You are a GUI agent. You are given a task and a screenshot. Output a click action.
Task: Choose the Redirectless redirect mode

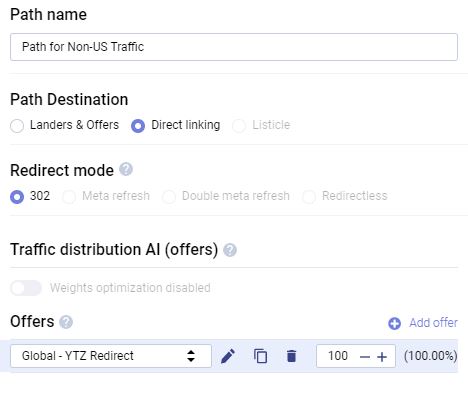pyautogui.click(x=309, y=197)
